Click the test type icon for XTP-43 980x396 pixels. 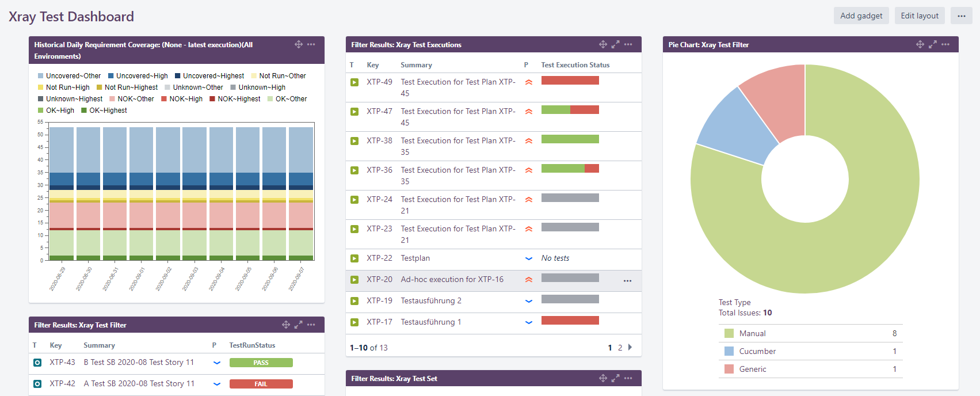click(x=37, y=363)
